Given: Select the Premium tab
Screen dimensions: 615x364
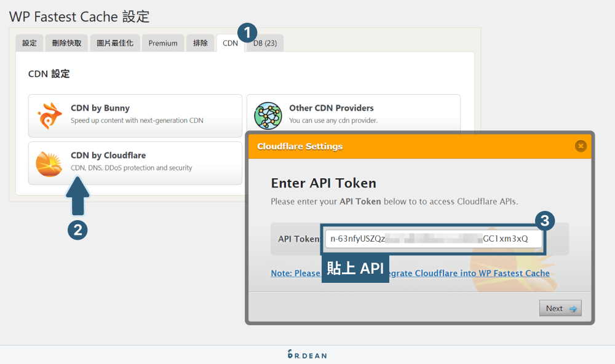Looking at the screenshot, I should tap(162, 42).
